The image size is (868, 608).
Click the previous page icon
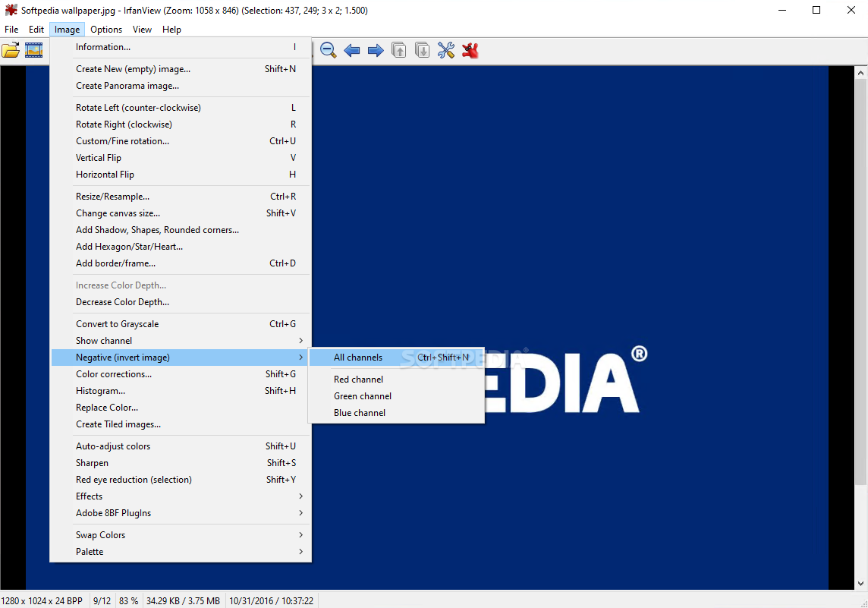[398, 50]
